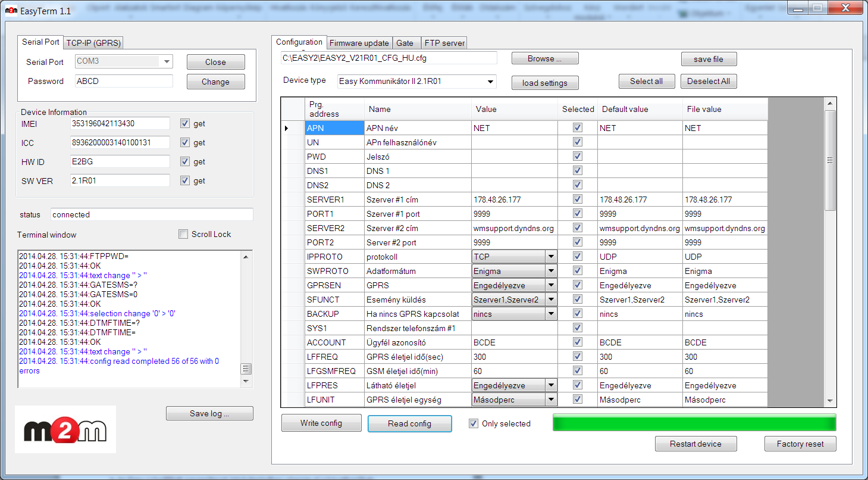
Task: Click the PORT1 value 9999 cell
Action: [514, 214]
